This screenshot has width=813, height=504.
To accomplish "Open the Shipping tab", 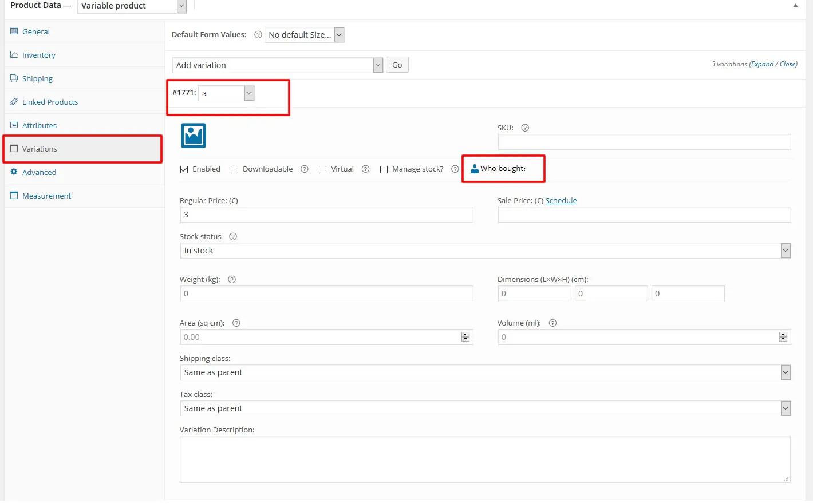I will coord(37,78).
